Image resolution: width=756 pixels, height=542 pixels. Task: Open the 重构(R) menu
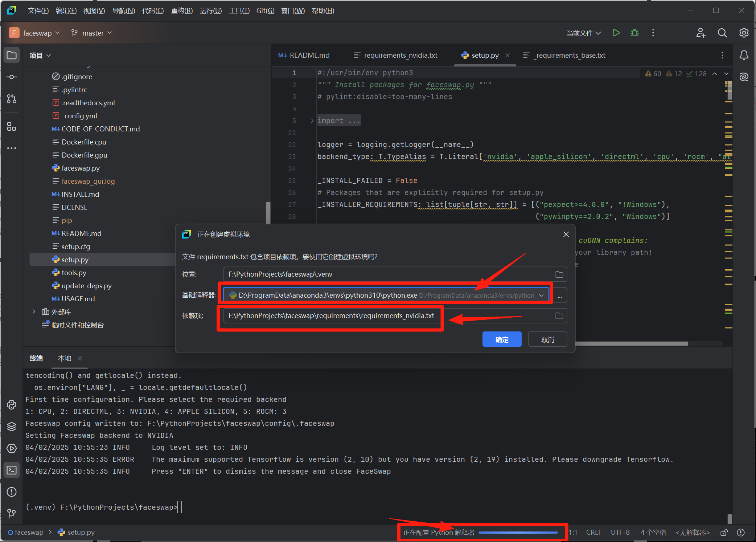click(182, 11)
